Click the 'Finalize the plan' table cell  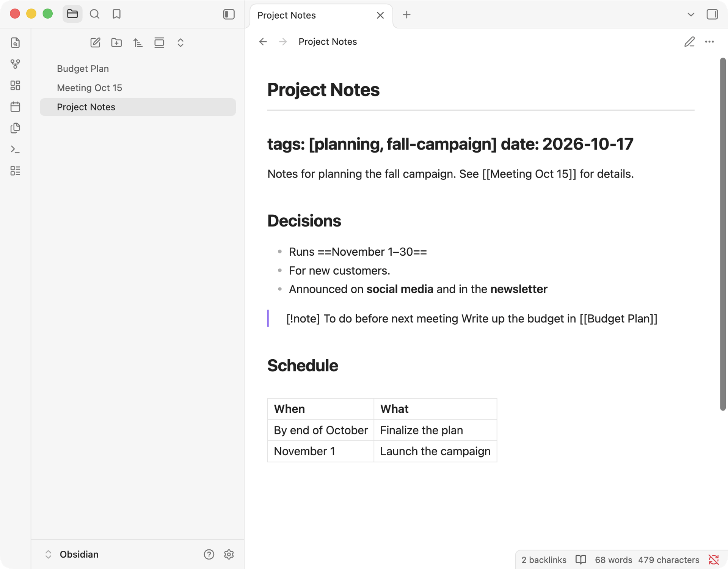[x=435, y=430]
